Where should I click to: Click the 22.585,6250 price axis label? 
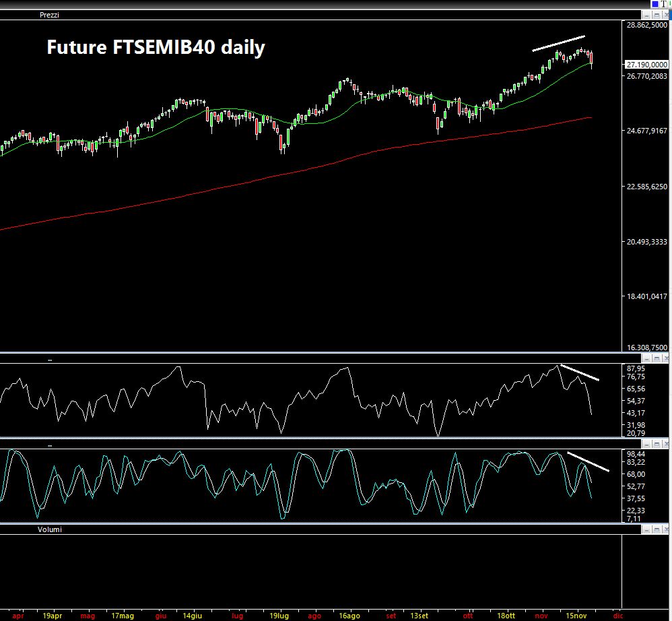click(646, 187)
